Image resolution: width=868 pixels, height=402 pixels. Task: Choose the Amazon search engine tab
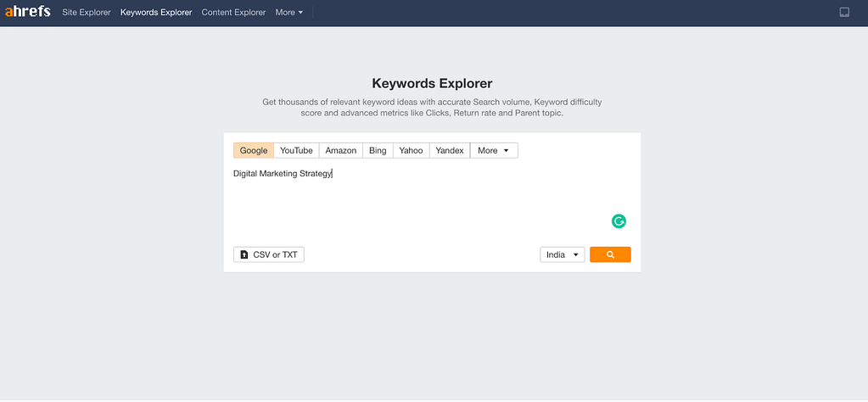[x=341, y=150]
